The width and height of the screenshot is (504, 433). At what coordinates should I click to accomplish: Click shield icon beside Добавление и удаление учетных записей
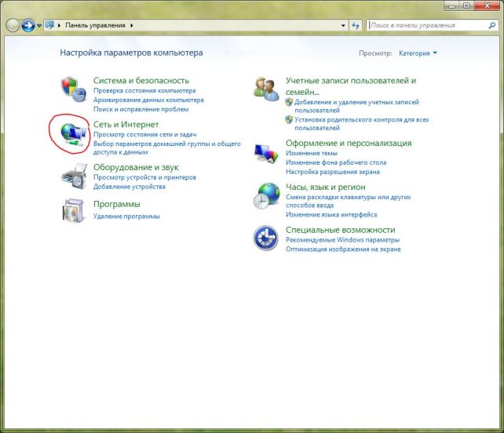pyautogui.click(x=289, y=102)
